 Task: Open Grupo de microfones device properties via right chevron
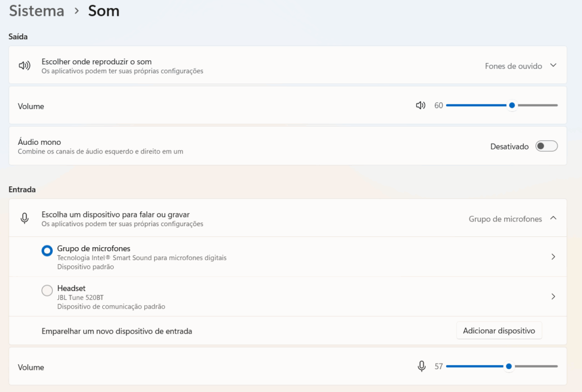point(552,256)
